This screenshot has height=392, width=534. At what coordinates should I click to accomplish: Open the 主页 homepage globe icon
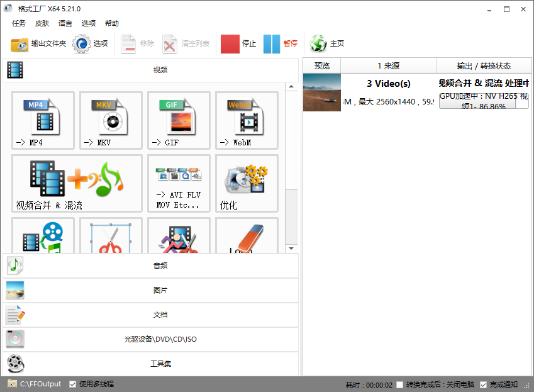pos(327,43)
